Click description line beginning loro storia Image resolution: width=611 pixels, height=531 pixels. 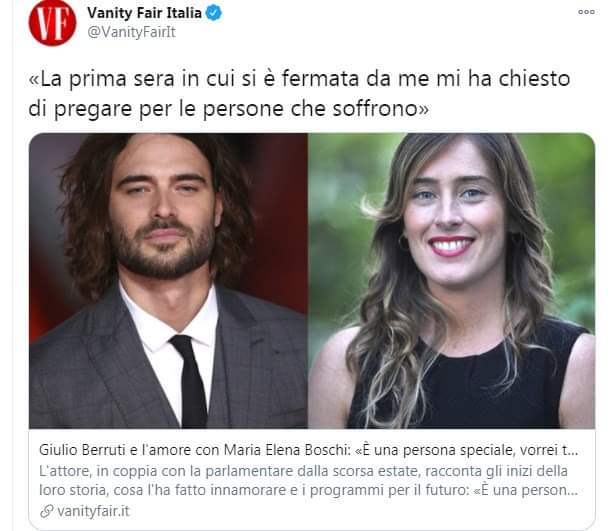pyautogui.click(x=308, y=490)
